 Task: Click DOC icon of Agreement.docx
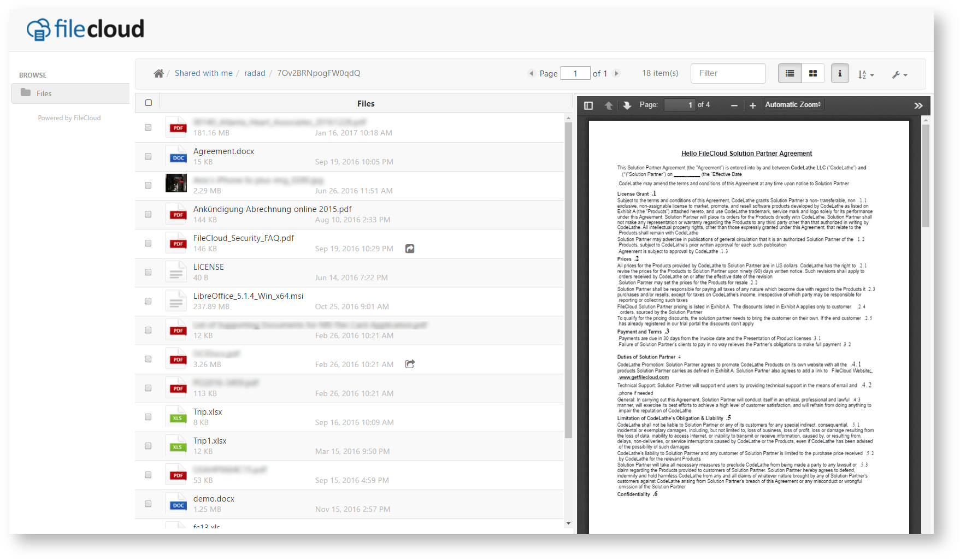tap(176, 156)
